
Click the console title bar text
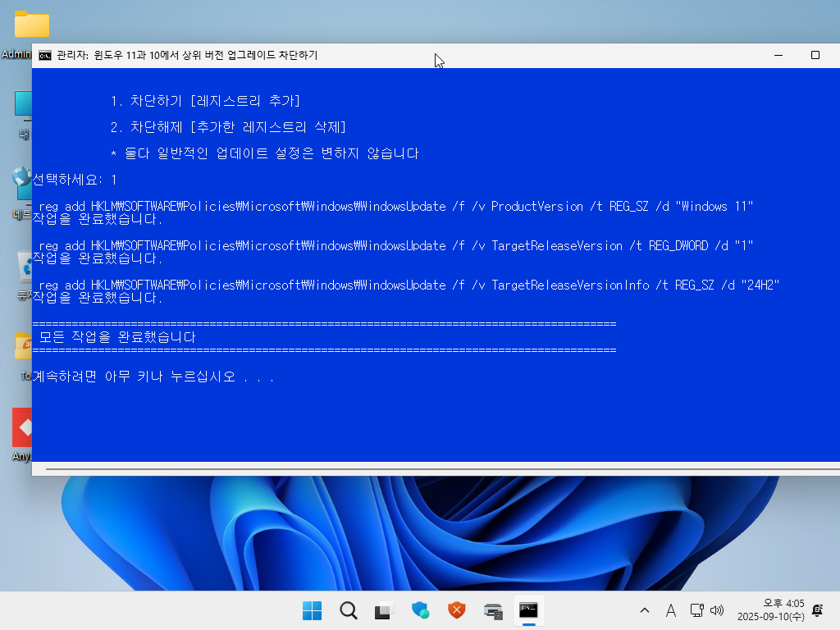coord(188,55)
